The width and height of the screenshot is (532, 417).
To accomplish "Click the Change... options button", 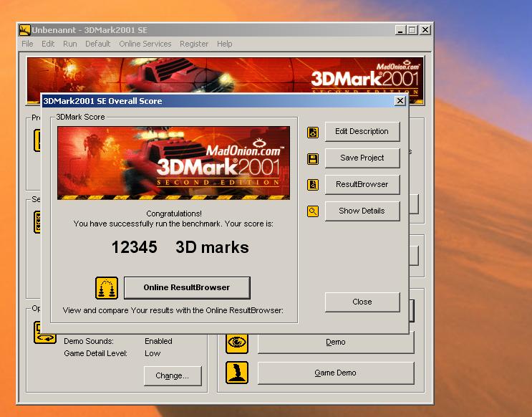I will [173, 375].
